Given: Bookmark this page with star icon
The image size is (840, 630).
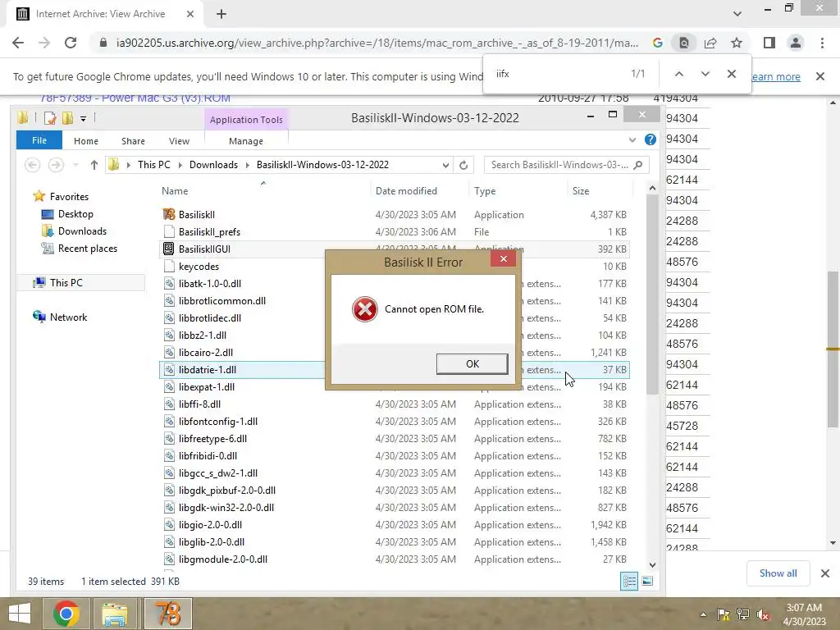Looking at the screenshot, I should point(737,43).
